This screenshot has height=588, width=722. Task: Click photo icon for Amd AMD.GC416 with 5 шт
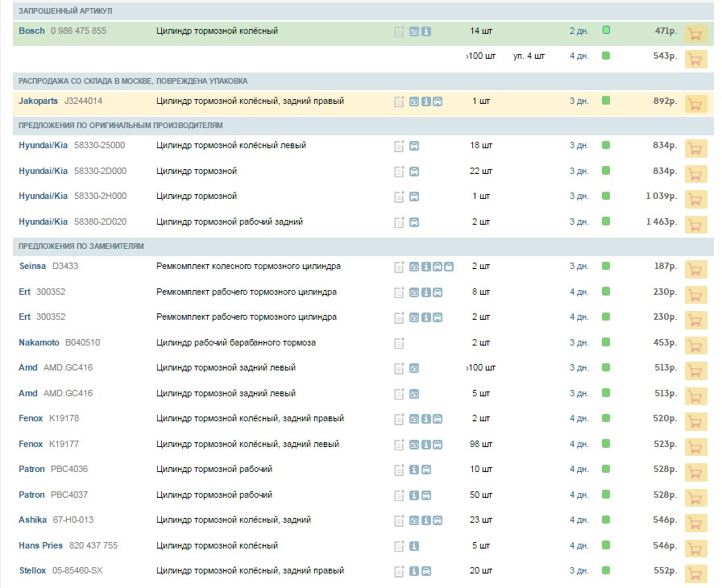point(414,394)
